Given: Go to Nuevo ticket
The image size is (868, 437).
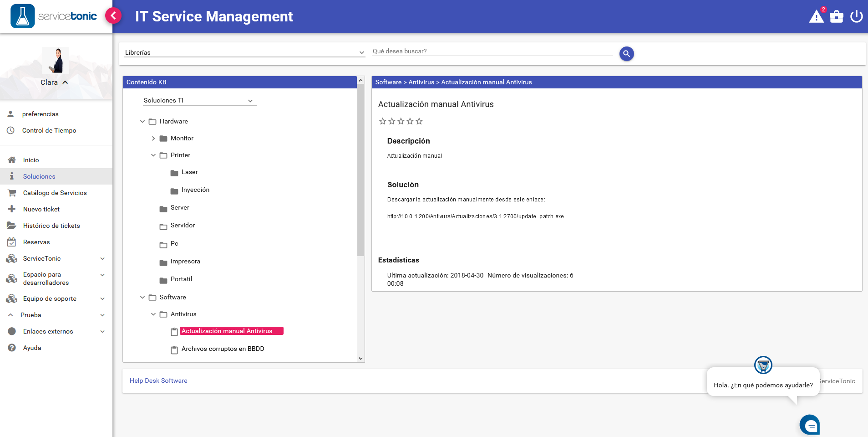Looking at the screenshot, I should pyautogui.click(x=41, y=209).
